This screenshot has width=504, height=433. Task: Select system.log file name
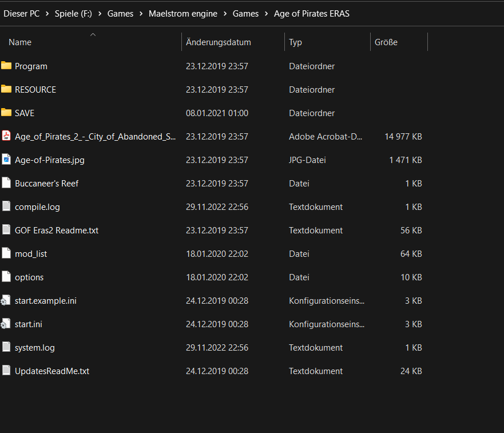point(35,348)
